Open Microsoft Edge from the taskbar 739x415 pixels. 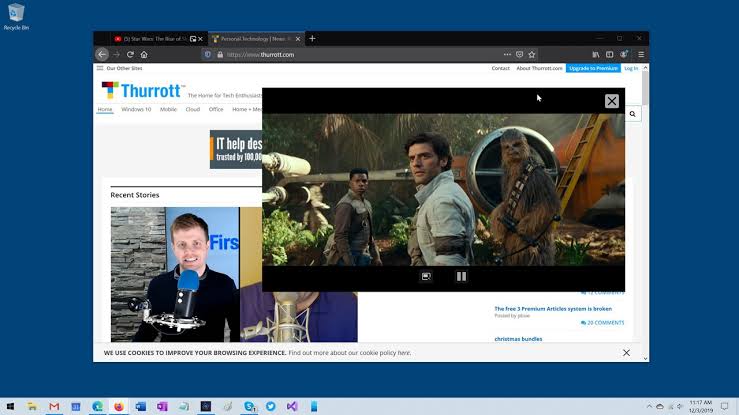98,407
